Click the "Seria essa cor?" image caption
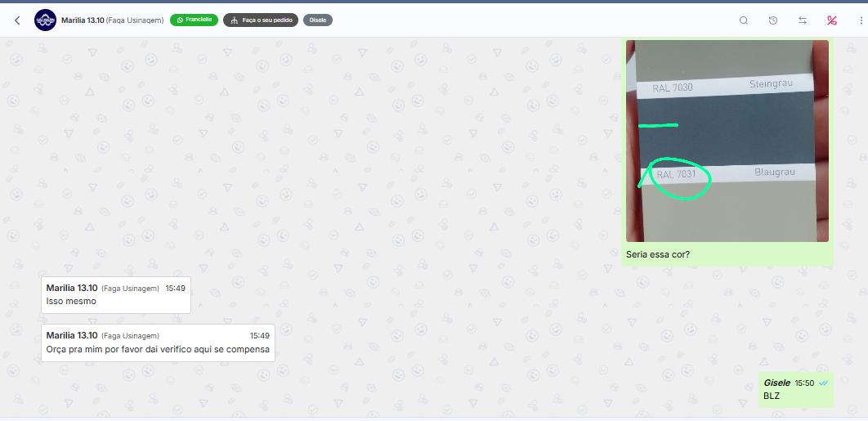The width and height of the screenshot is (868, 421). point(658,254)
